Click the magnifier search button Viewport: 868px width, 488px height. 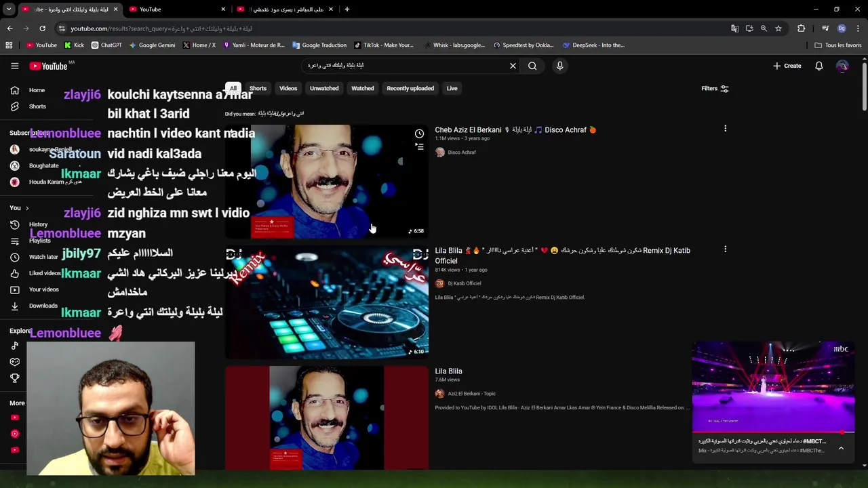(532, 66)
